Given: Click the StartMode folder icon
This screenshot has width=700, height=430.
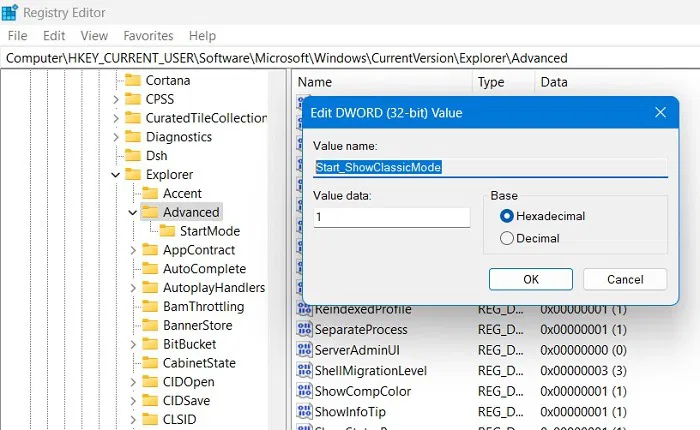Looking at the screenshot, I should click(x=168, y=231).
